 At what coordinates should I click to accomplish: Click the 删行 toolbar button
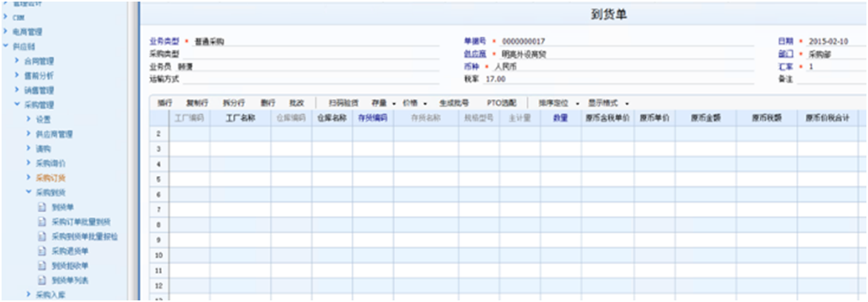point(268,103)
